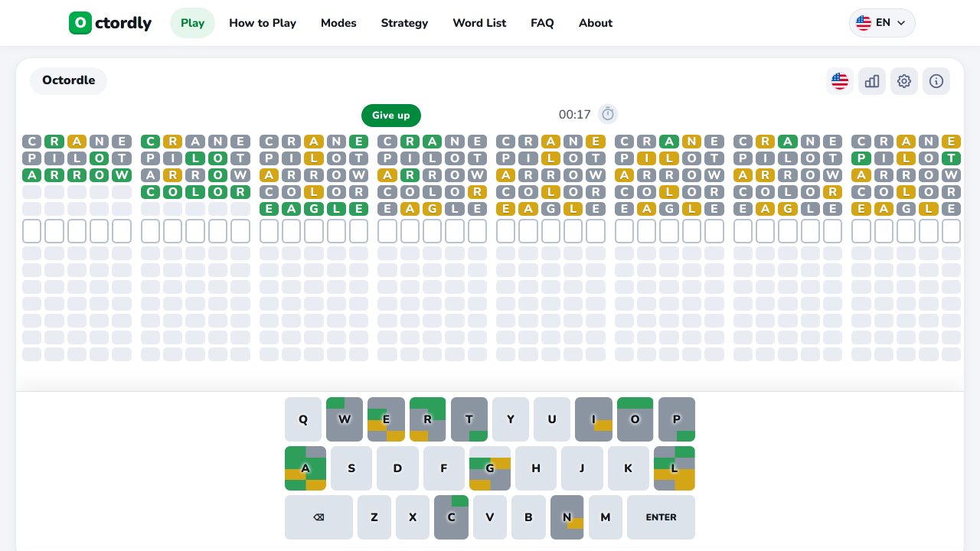Tap the V key on keyboard
This screenshot has width=980, height=551.
[x=490, y=517]
